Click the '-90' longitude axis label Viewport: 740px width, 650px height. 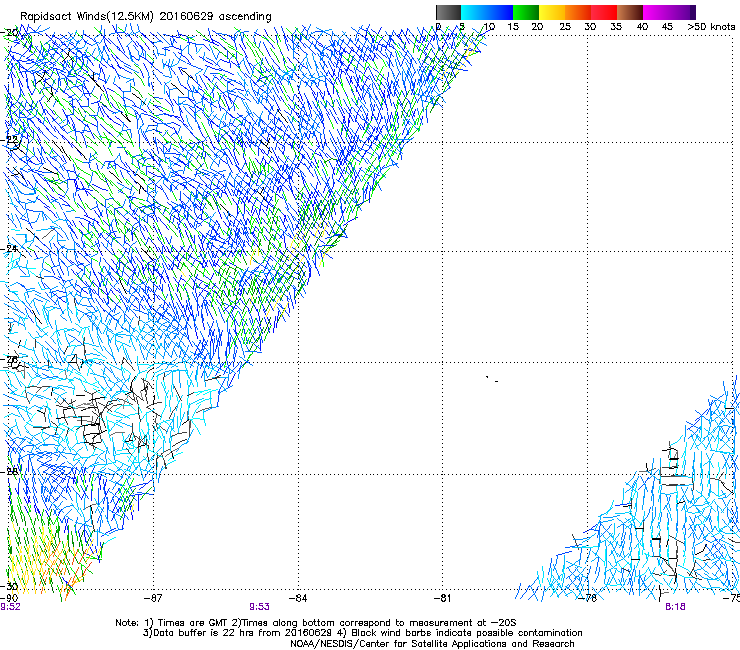[9, 598]
